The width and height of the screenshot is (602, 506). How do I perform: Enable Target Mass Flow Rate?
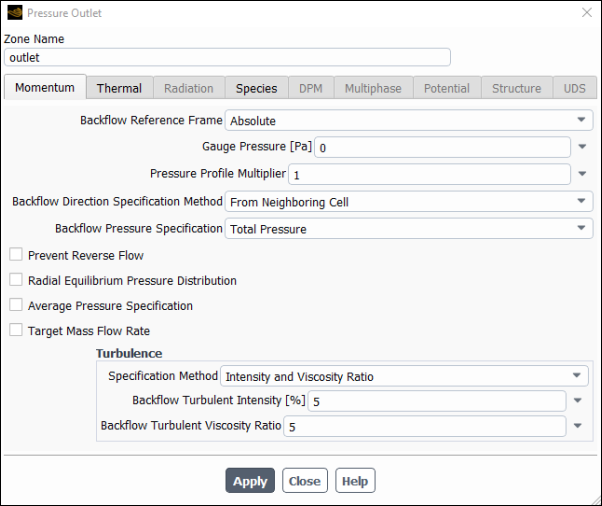coord(15,330)
